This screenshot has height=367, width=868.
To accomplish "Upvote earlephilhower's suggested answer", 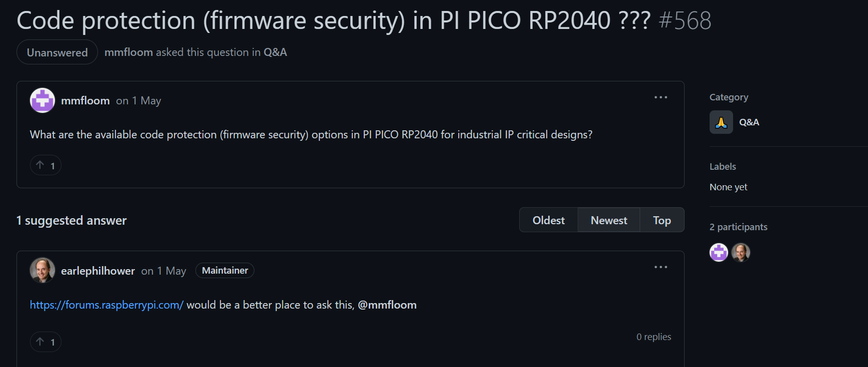I will (x=45, y=342).
